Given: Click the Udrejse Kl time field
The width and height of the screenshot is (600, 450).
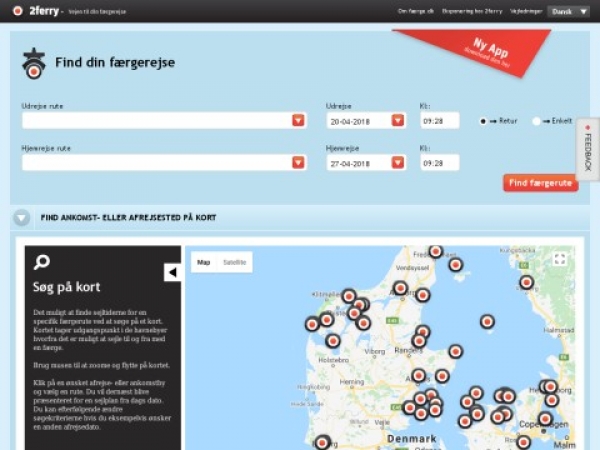Looking at the screenshot, I should pos(440,121).
